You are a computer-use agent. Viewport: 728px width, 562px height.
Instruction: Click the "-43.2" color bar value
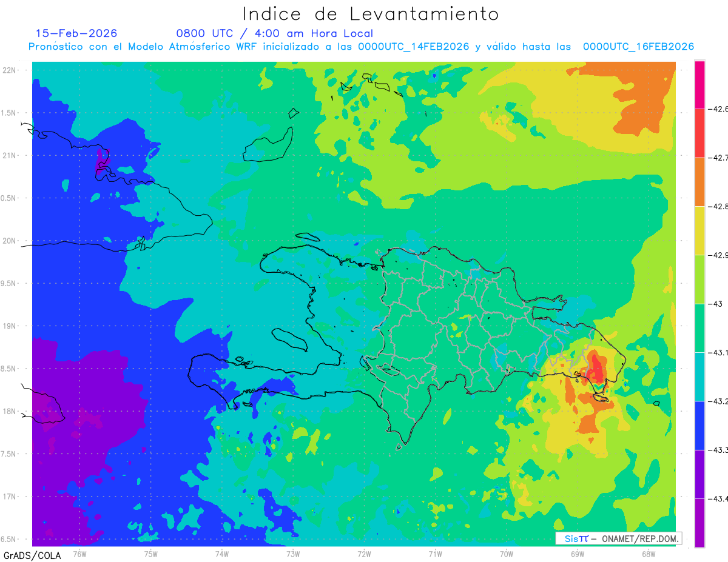pyautogui.click(x=718, y=401)
